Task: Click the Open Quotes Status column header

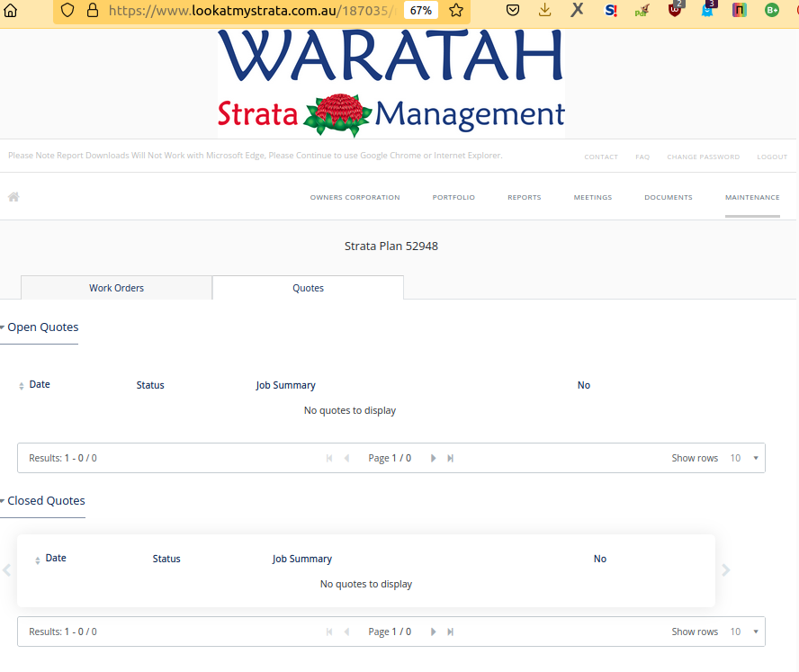Action: coord(150,385)
